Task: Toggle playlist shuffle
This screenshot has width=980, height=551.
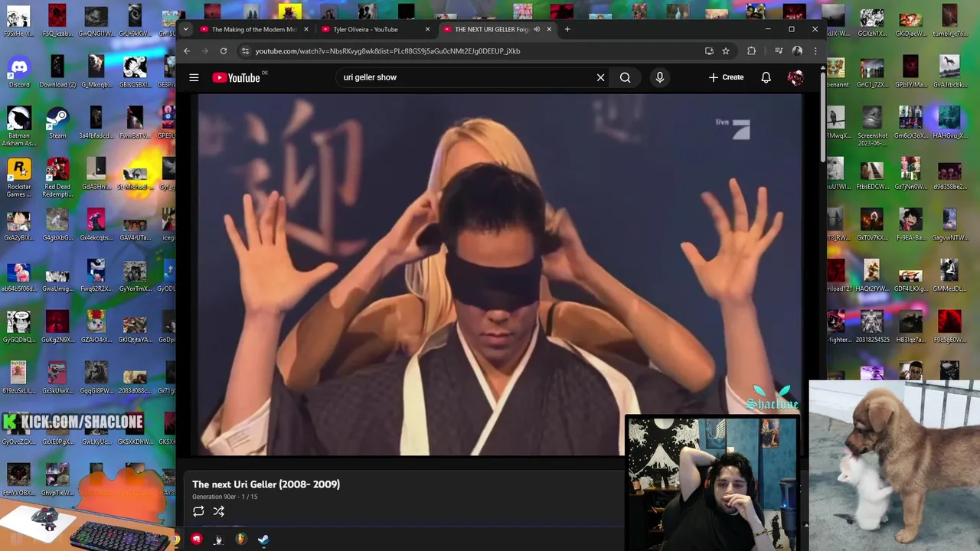Action: [x=219, y=511]
